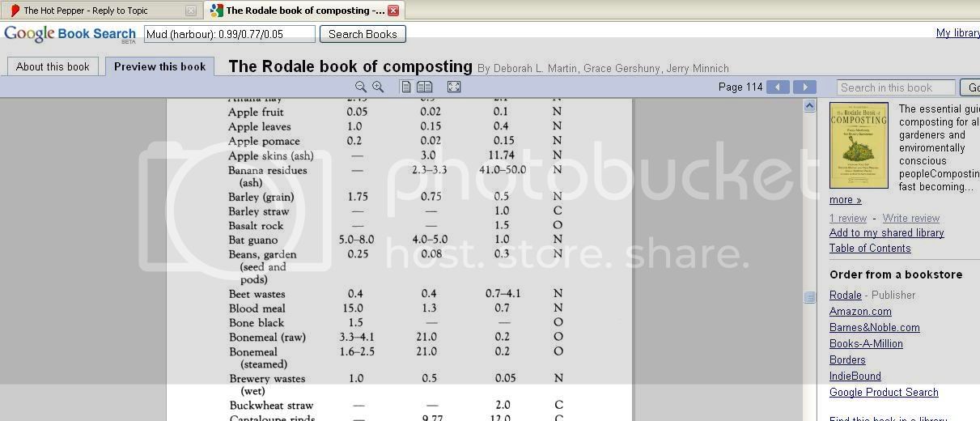Open the About this book tab
Viewport: 980px width, 421px height.
53,66
